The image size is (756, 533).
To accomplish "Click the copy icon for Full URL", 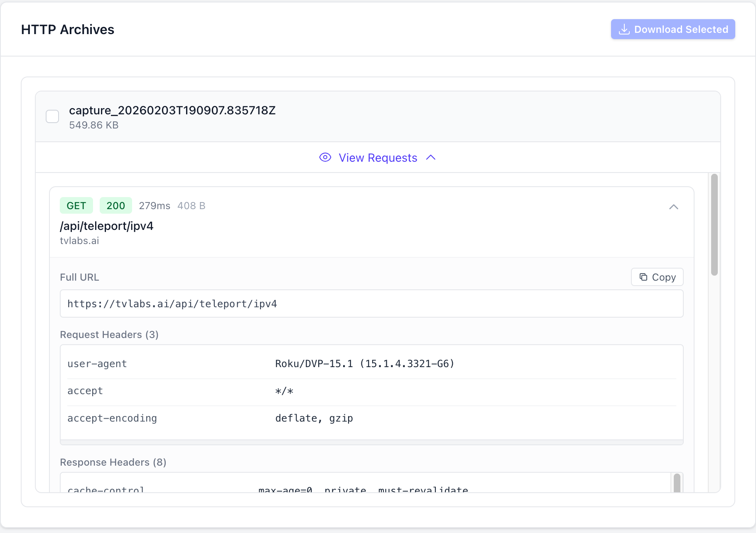I will [643, 277].
